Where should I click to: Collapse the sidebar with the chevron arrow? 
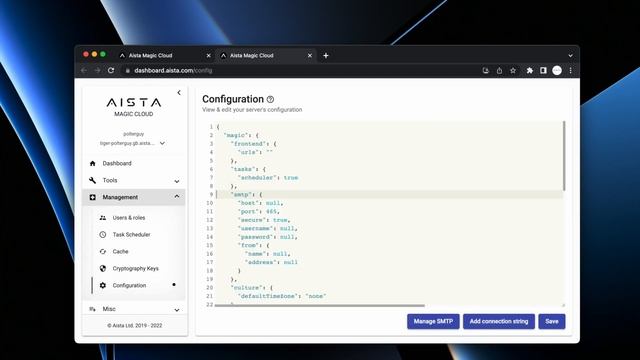179,93
